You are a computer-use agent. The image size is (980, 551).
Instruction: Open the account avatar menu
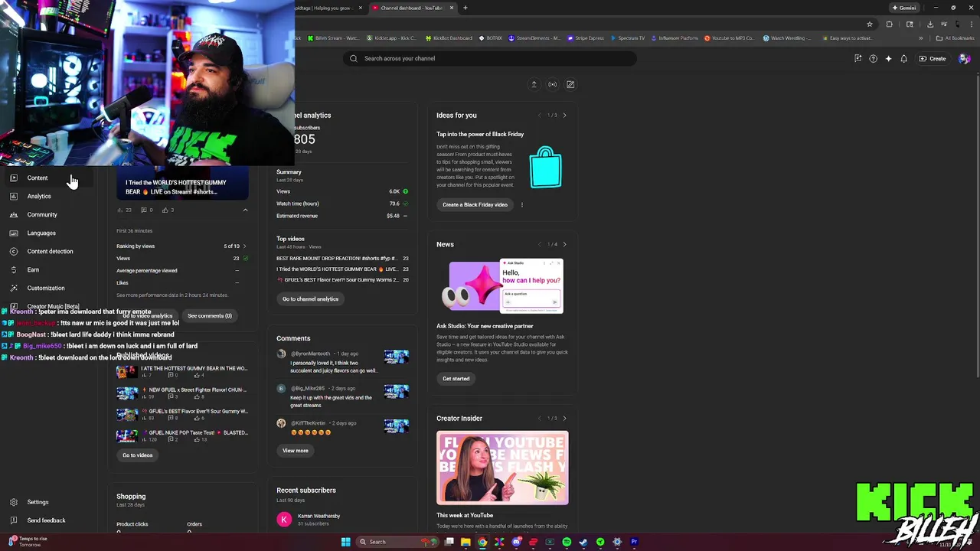964,58
